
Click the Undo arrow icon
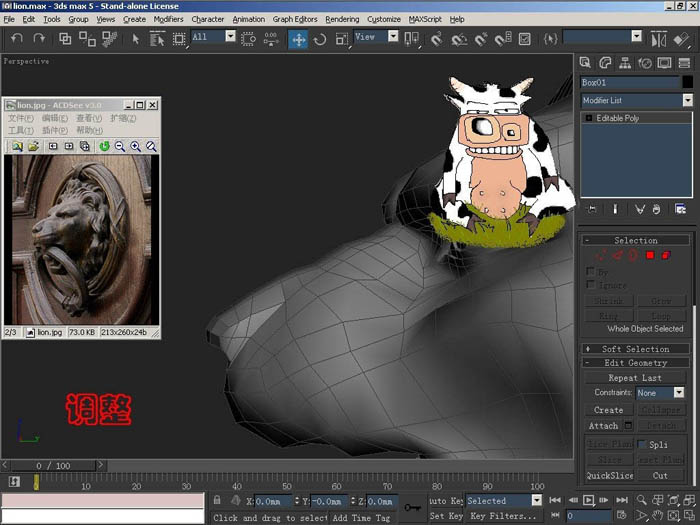point(17,39)
